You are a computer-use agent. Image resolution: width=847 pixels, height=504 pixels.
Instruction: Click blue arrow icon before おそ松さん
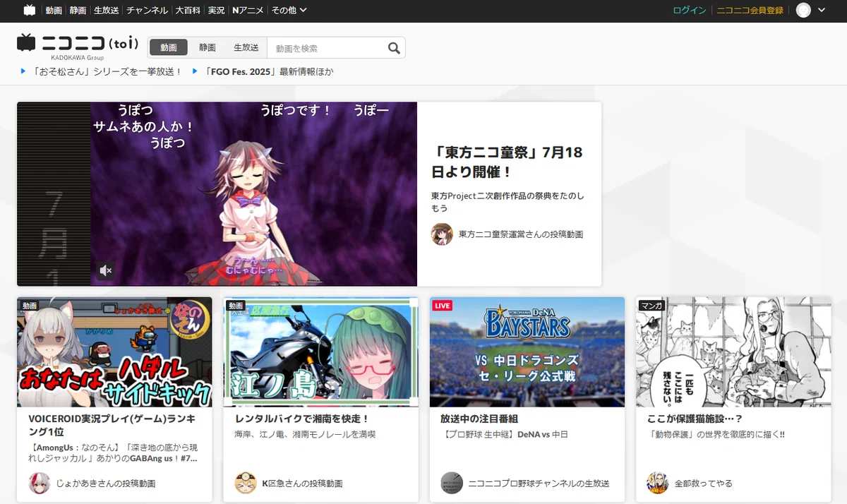point(23,71)
